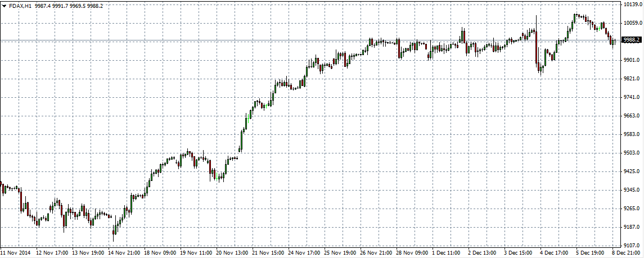
Task: Select the 26 Nov 21:00 time label
Action: click(x=376, y=253)
